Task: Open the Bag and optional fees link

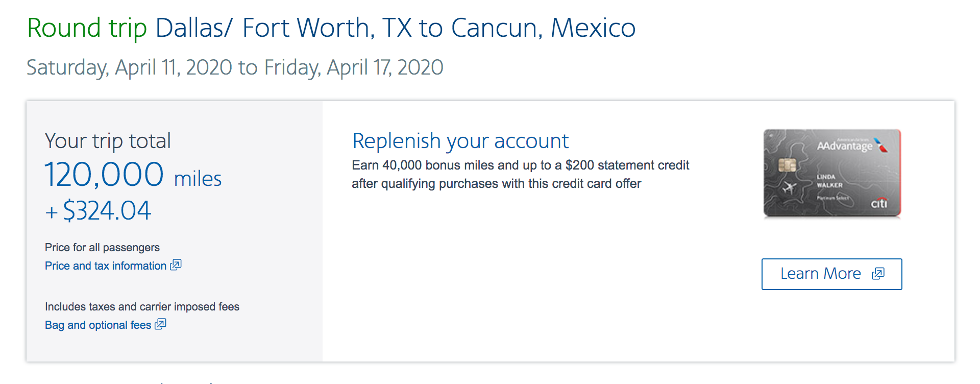Action: point(98,325)
